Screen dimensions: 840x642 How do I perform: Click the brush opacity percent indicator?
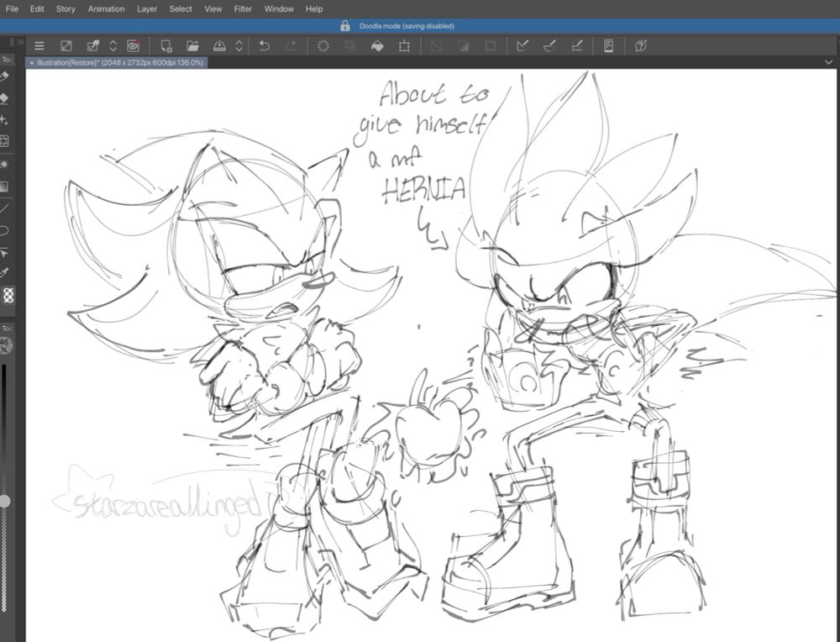(x=5, y=345)
